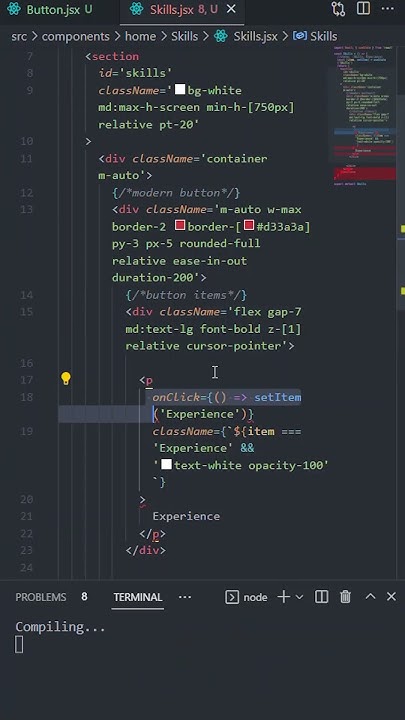This screenshot has height=720, width=405.
Task: Click the src breadcrumb
Action: [19, 36]
